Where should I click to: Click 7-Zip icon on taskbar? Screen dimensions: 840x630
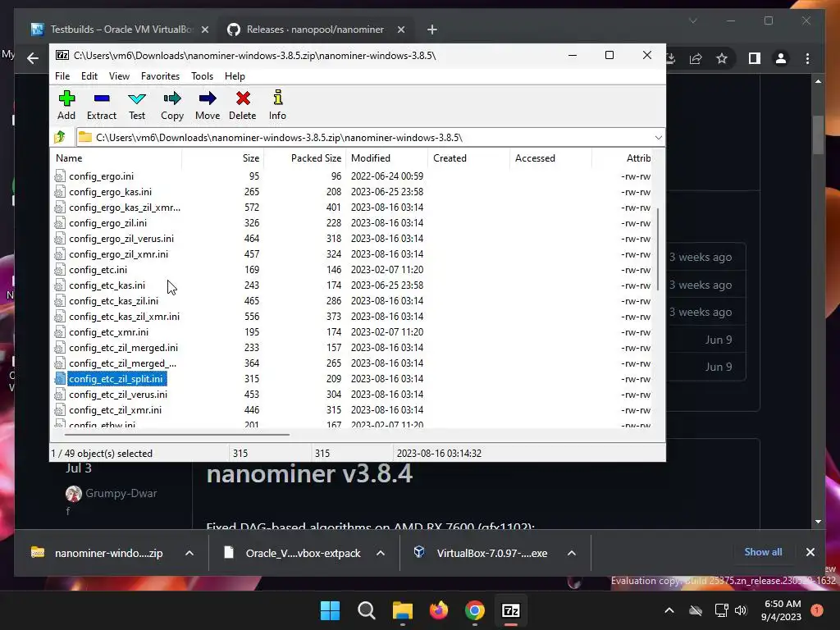[511, 610]
